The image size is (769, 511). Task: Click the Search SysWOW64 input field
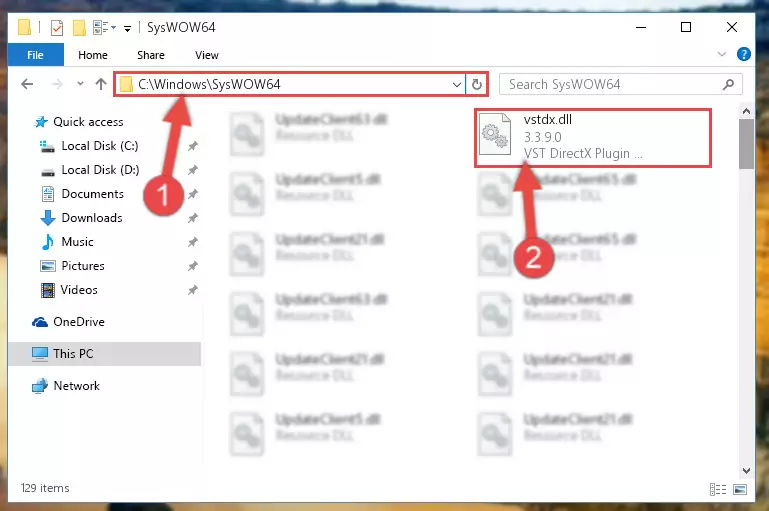point(612,84)
